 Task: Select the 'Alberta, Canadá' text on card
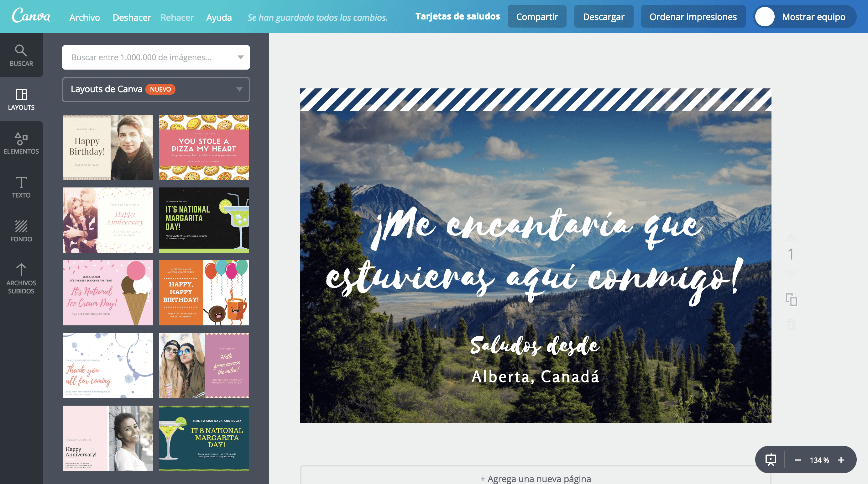536,376
